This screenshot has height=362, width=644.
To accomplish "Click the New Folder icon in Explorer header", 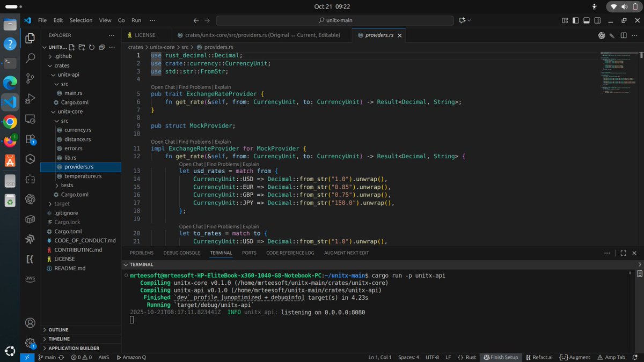I will (x=83, y=47).
